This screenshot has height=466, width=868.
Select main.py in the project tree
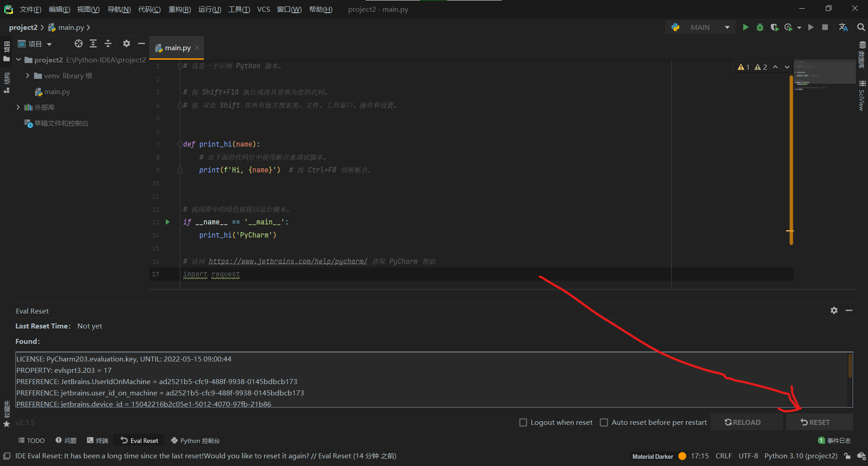[x=57, y=92]
